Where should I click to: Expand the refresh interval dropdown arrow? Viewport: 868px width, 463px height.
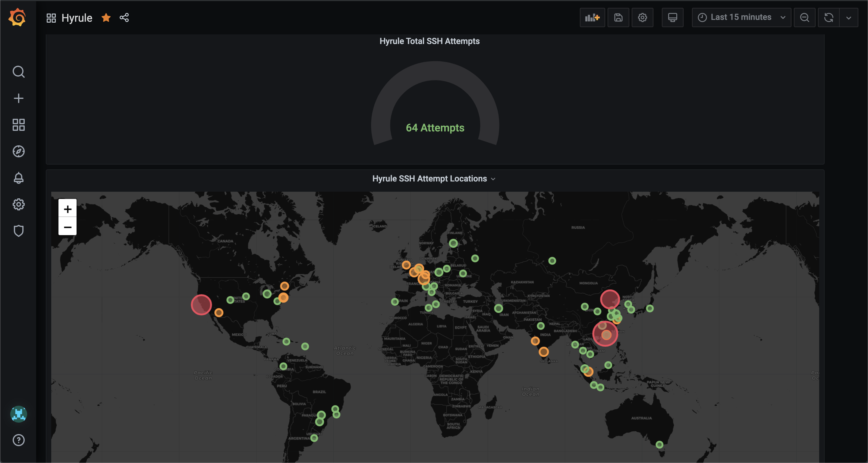[x=848, y=17]
